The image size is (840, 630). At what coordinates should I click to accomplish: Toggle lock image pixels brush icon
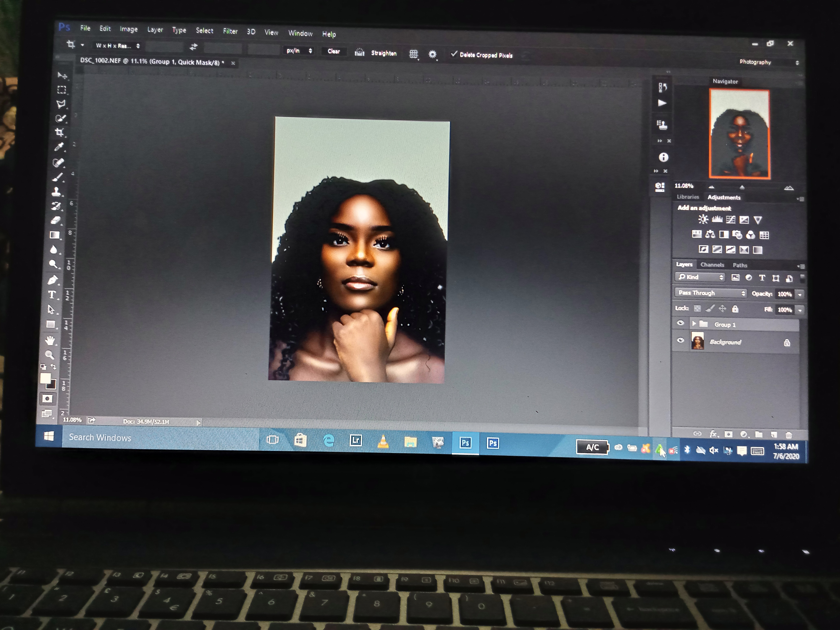(710, 308)
